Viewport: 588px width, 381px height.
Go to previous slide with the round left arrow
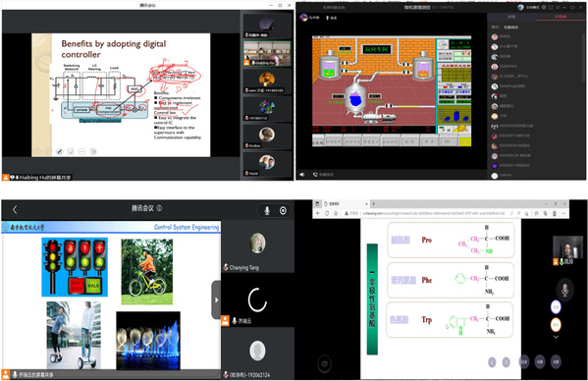(492, 362)
